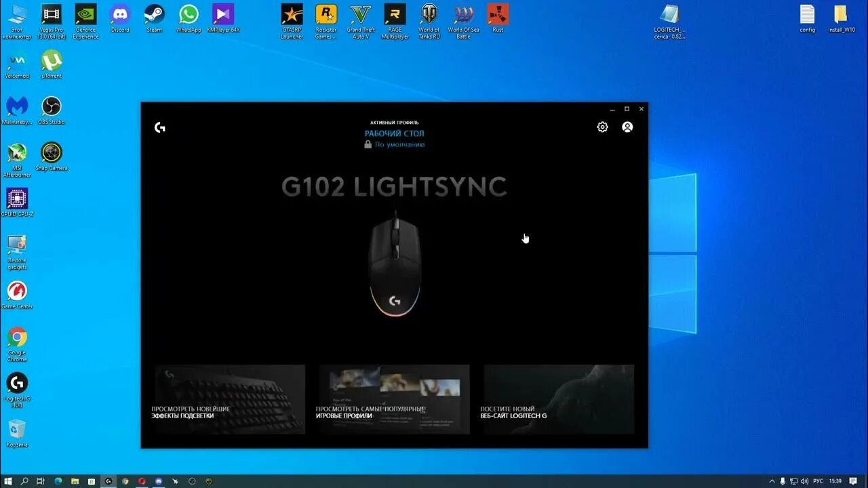This screenshot has width=868, height=488.
Task: Select the config file on desktop
Action: (807, 18)
